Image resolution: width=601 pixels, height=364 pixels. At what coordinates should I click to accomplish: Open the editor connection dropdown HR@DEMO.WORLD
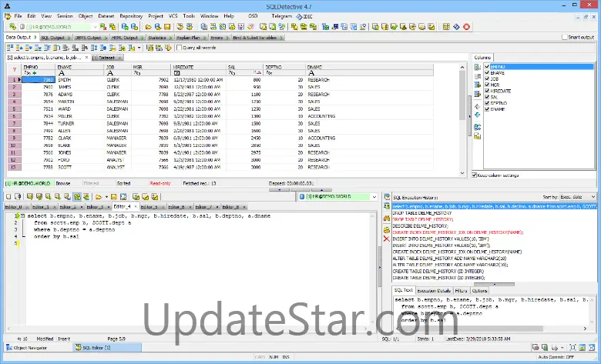(374, 197)
